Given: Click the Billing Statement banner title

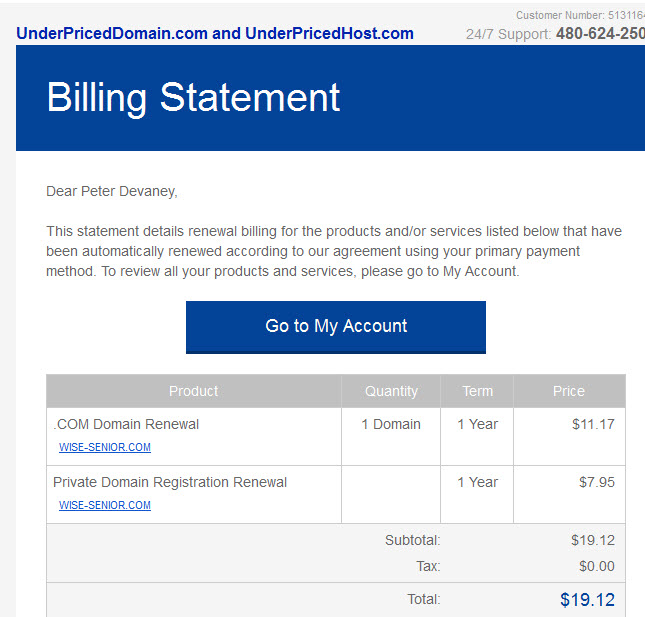Looking at the screenshot, I should point(193,97).
